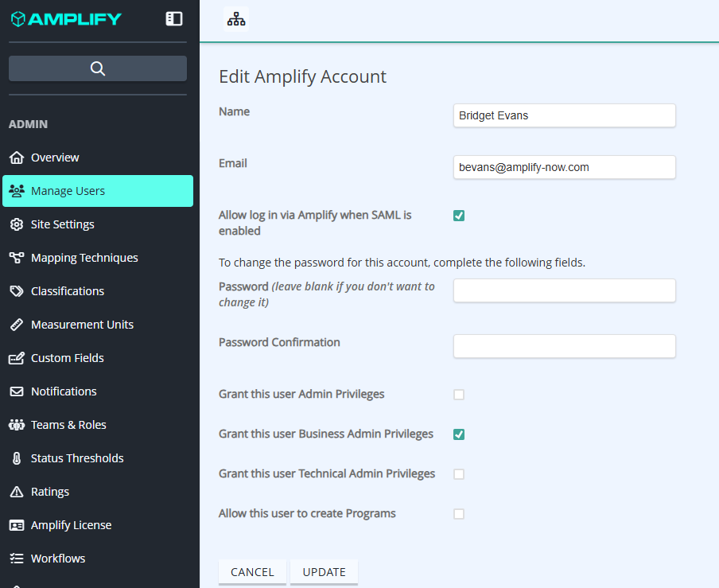The height and width of the screenshot is (588, 719).
Task: Click the Notifications envelope icon
Action: point(17,391)
